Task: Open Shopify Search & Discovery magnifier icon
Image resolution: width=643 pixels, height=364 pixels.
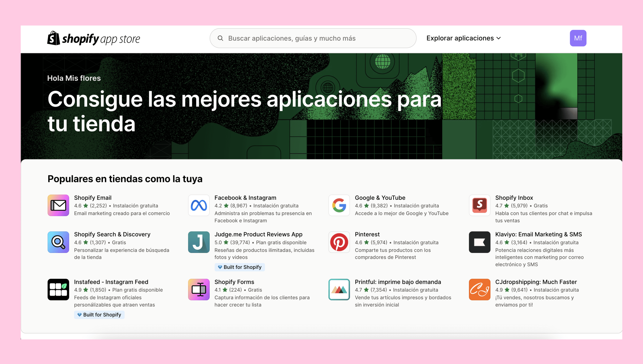Action: (58, 242)
